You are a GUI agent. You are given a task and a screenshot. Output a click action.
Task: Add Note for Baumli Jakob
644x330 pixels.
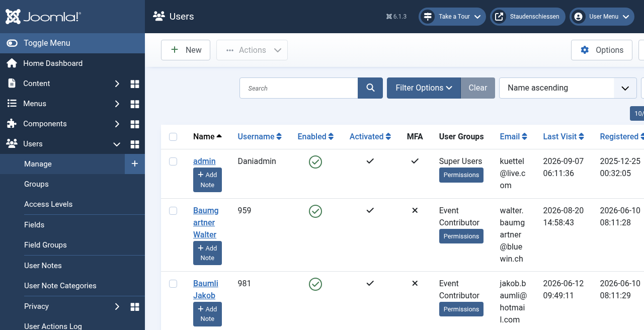tap(207, 314)
